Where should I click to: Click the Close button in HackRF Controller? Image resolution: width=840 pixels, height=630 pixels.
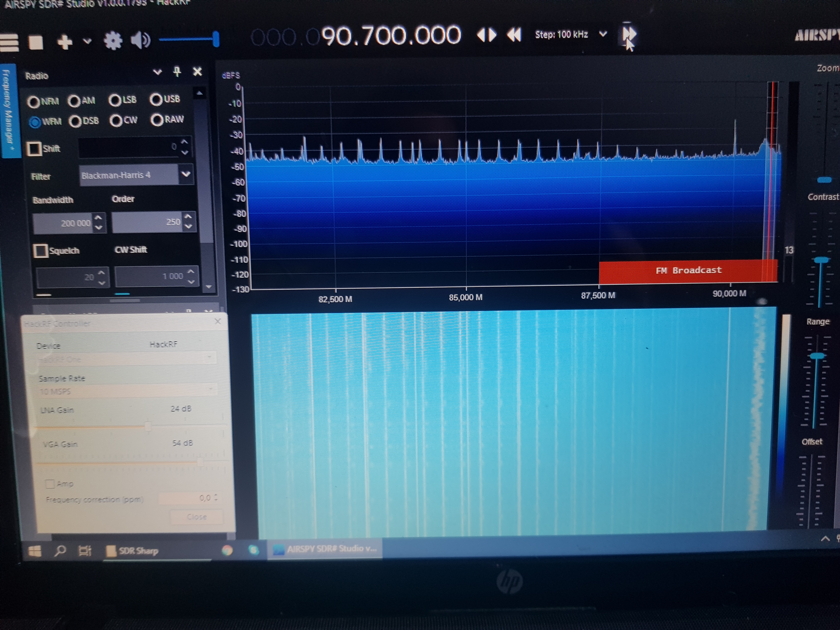point(196,517)
